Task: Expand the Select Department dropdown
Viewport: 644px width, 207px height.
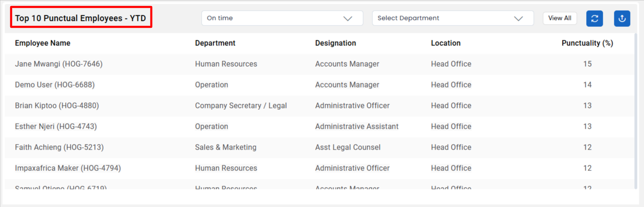Action: 453,18
